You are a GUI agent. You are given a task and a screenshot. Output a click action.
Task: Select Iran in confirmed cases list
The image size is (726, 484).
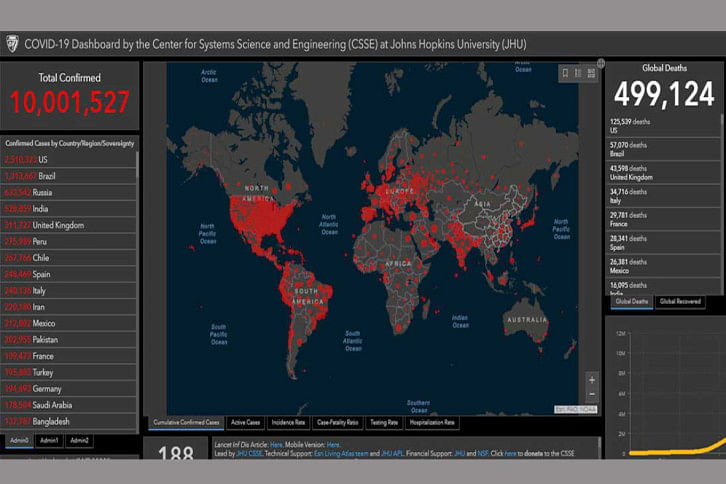[69, 307]
